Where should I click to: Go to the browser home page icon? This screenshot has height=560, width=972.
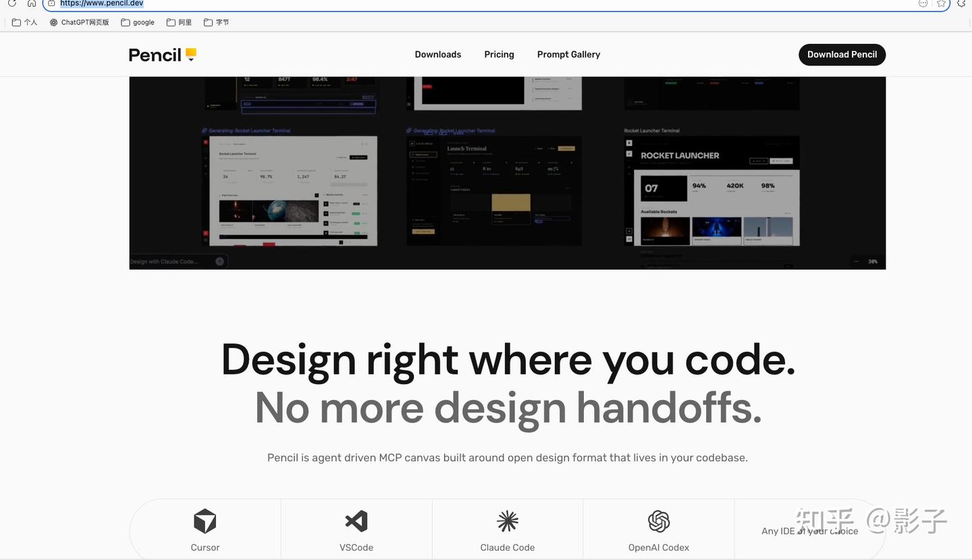(x=31, y=3)
